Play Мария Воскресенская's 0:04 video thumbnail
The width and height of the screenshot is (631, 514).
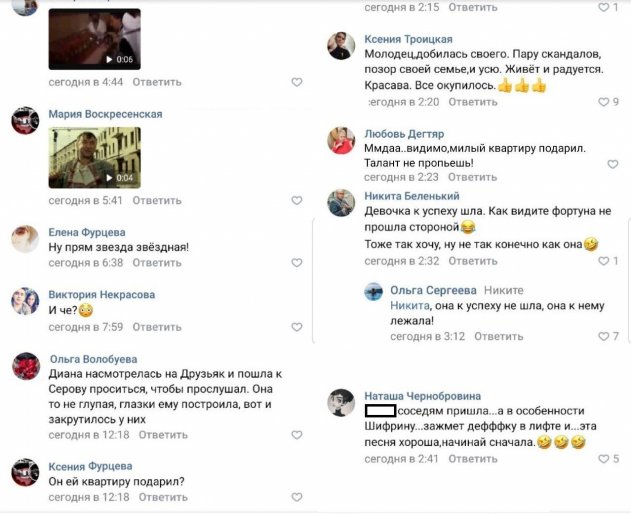click(94, 157)
